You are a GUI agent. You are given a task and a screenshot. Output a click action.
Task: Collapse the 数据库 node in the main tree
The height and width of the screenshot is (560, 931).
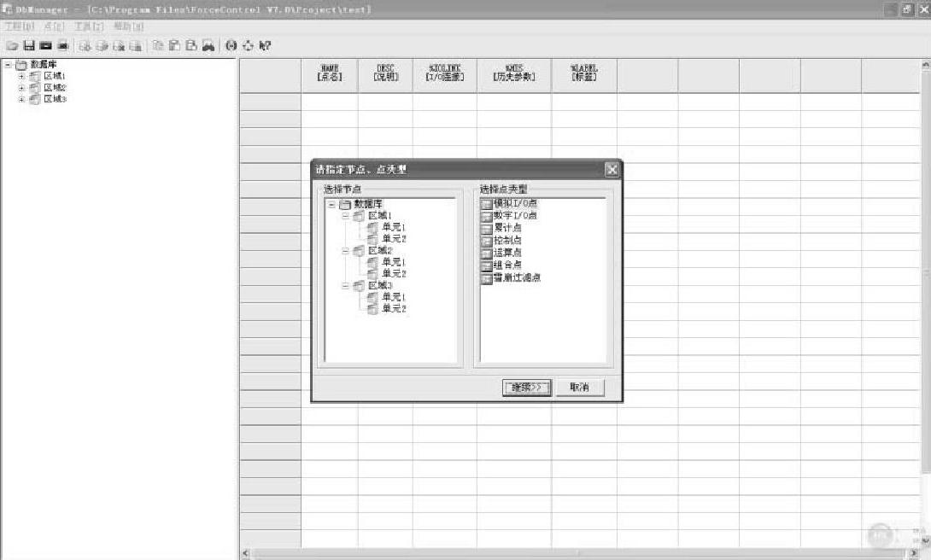[9, 65]
